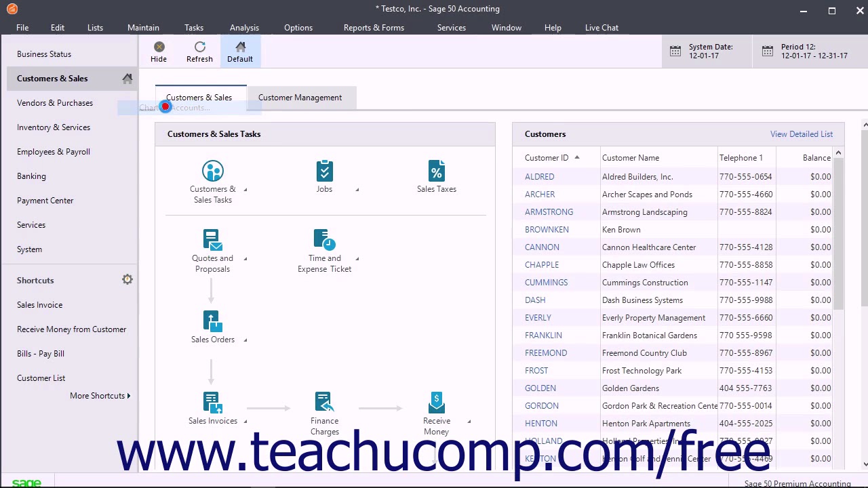
Task: Click Customer Name column header
Action: coord(631,158)
